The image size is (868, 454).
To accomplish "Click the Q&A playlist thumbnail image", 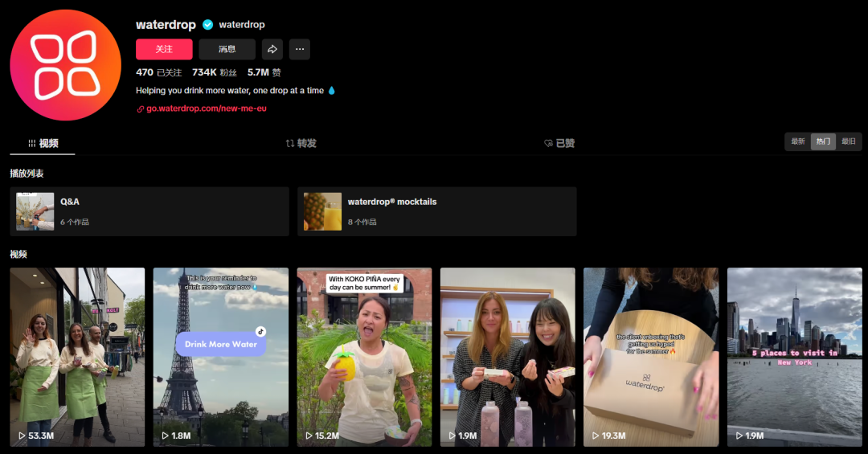I will pos(35,211).
